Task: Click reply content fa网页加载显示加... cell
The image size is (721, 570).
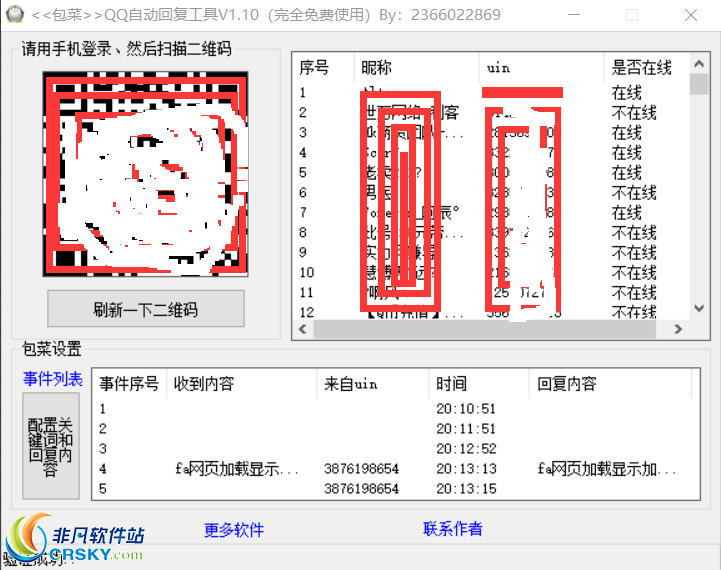Action: (x=607, y=468)
